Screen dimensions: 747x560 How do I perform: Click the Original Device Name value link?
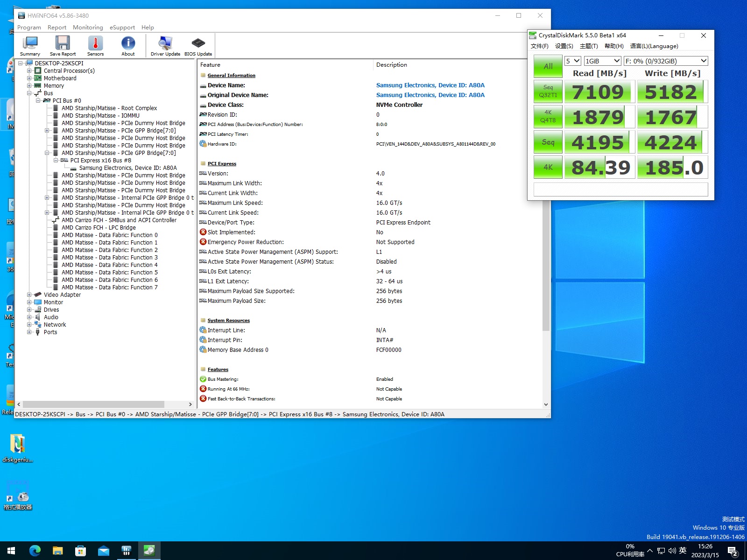430,95
